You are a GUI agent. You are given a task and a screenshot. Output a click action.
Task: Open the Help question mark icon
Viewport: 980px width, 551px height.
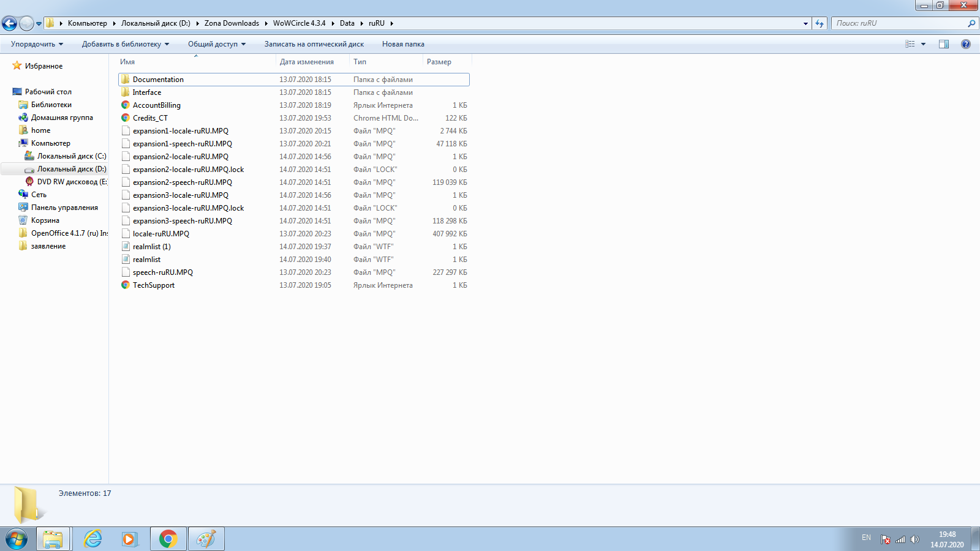[x=966, y=44]
